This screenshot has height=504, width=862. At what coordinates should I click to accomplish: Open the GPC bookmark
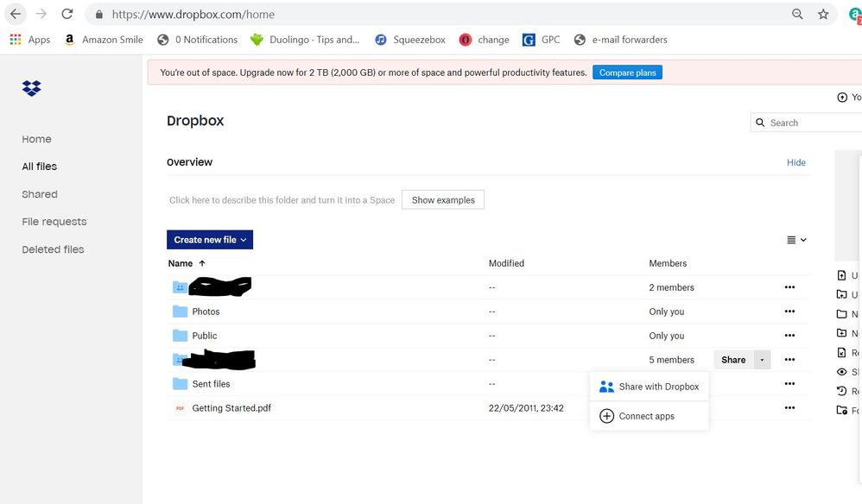[x=541, y=40]
